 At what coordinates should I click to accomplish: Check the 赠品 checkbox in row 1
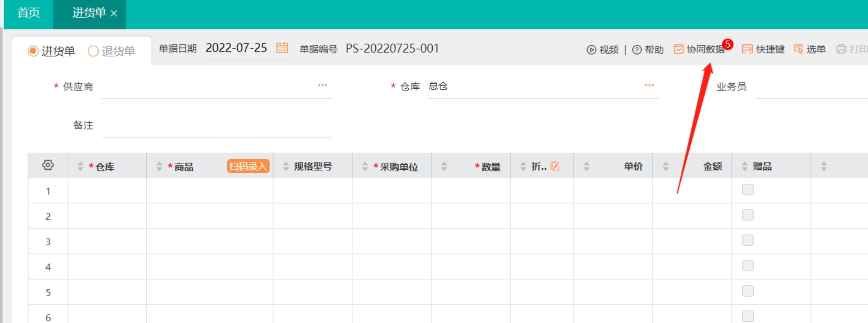pyautogui.click(x=748, y=190)
